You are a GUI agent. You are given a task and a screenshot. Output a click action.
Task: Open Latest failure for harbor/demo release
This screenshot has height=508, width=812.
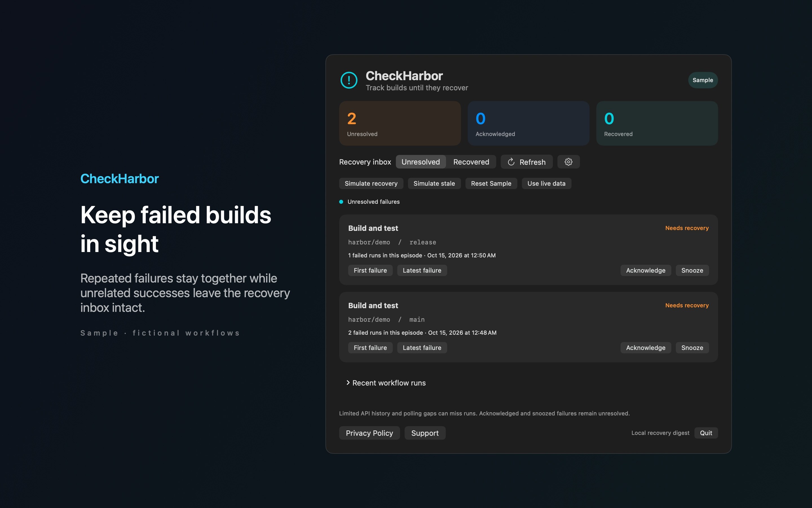tap(422, 270)
